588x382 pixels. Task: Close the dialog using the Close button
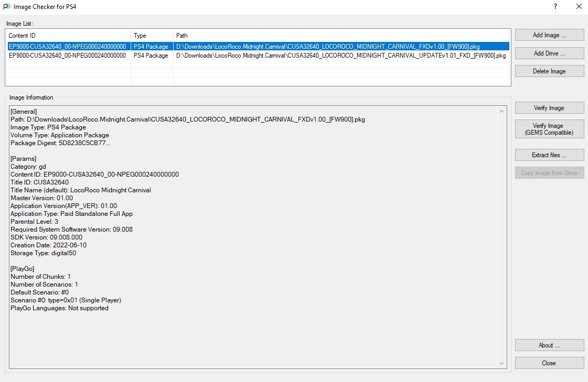[549, 363]
